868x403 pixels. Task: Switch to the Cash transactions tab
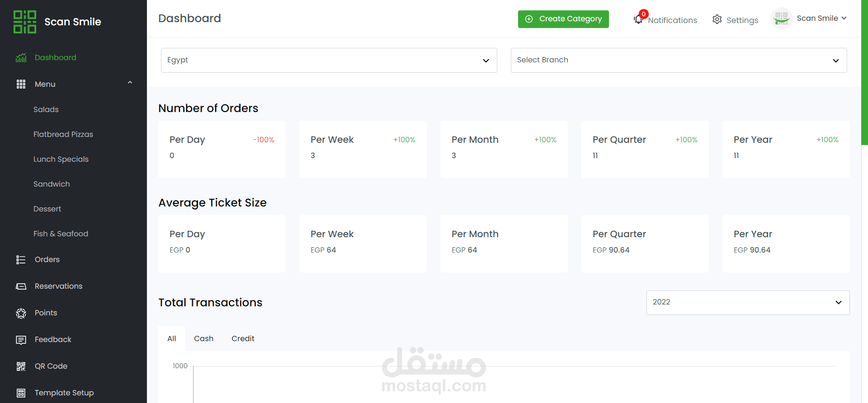point(203,338)
